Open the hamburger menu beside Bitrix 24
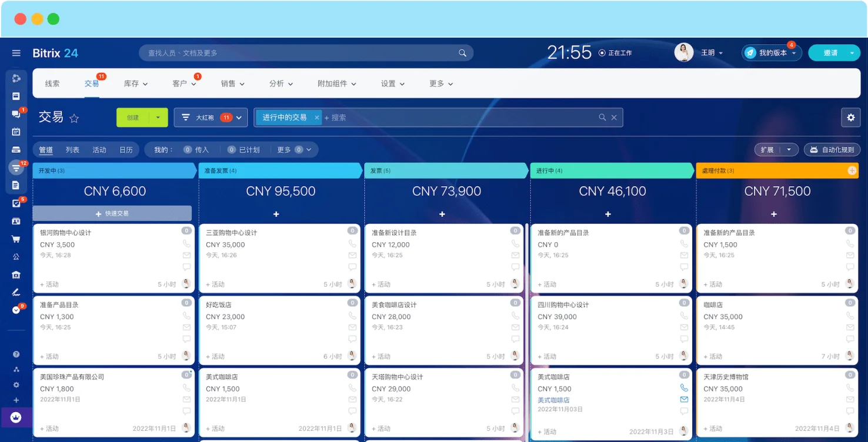This screenshot has width=868, height=442. tap(16, 53)
